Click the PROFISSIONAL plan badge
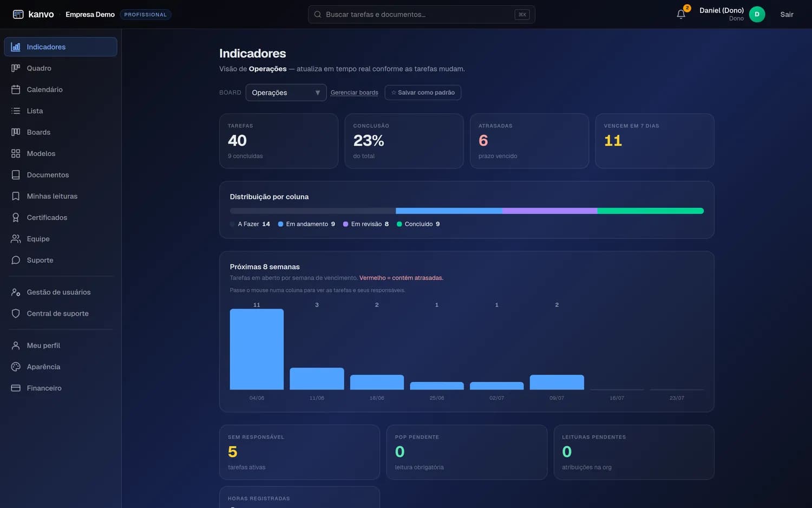This screenshot has width=812, height=508. (146, 15)
